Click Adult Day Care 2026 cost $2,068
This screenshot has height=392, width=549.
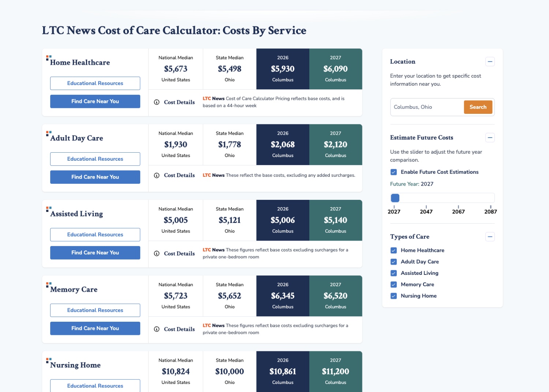coord(283,145)
